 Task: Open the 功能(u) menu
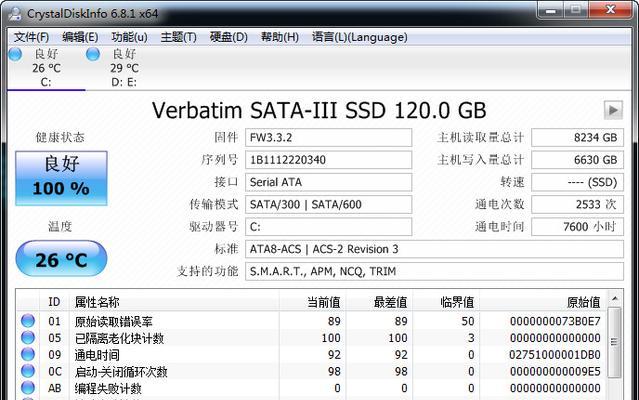(x=129, y=37)
